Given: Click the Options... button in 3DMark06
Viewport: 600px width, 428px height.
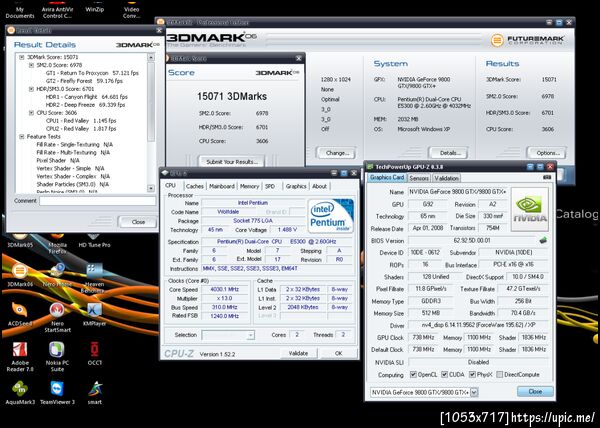Looking at the screenshot, I should (x=547, y=153).
